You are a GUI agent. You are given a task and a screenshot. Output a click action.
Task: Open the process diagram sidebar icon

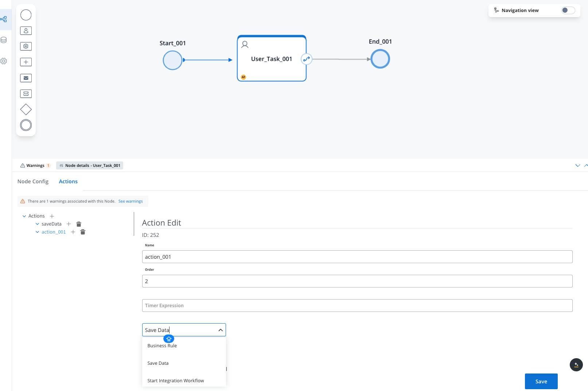tap(4, 19)
